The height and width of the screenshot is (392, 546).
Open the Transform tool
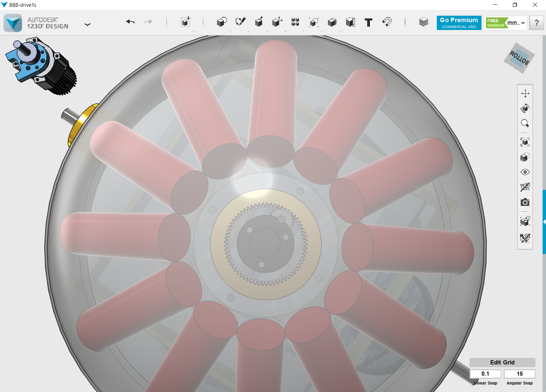coord(185,22)
